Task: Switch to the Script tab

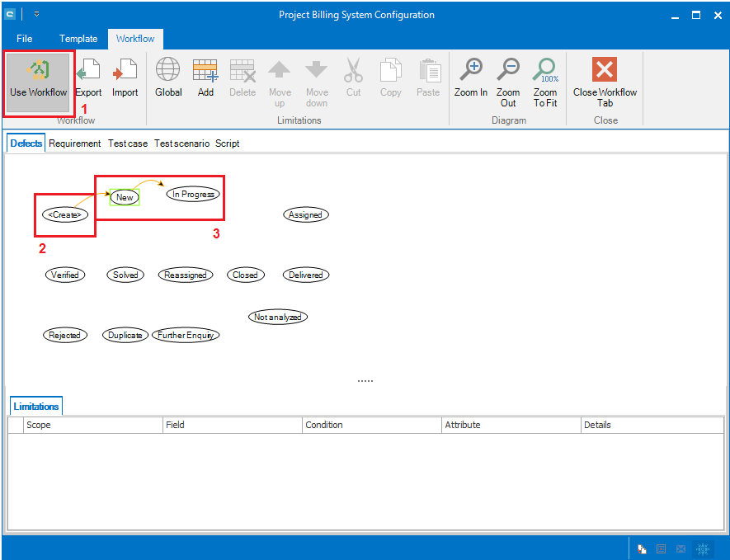Action: pyautogui.click(x=228, y=144)
